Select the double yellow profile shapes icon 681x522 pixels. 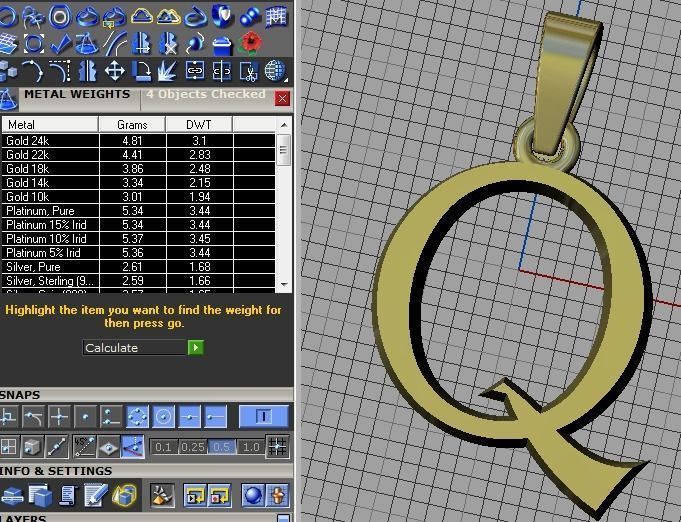(x=169, y=17)
